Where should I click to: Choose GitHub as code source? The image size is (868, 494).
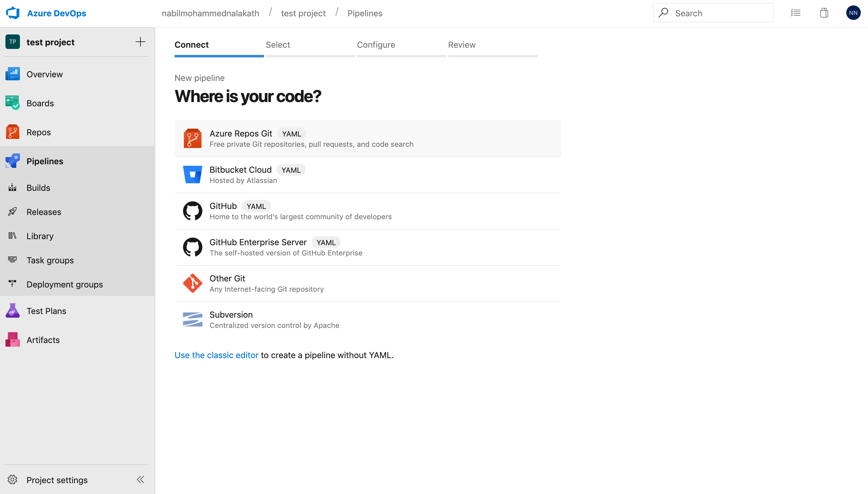[x=368, y=211]
